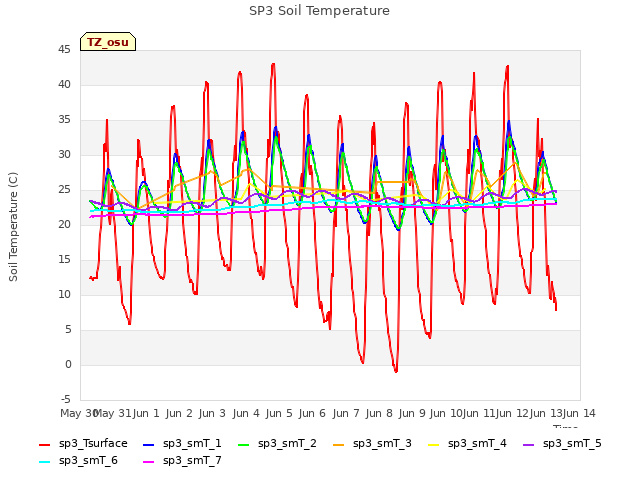
Task: Toggle the sp3_smT_6 legend entry
Action: click(x=78, y=461)
